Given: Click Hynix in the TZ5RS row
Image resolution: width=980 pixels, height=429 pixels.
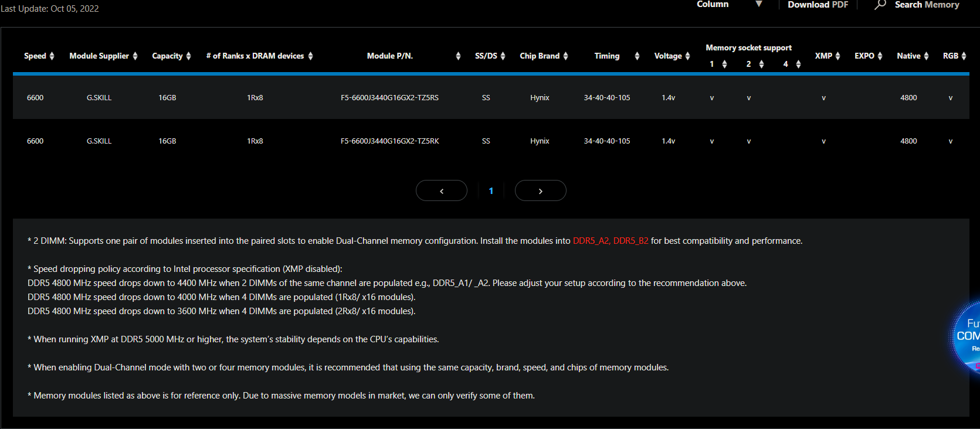Looking at the screenshot, I should (540, 98).
